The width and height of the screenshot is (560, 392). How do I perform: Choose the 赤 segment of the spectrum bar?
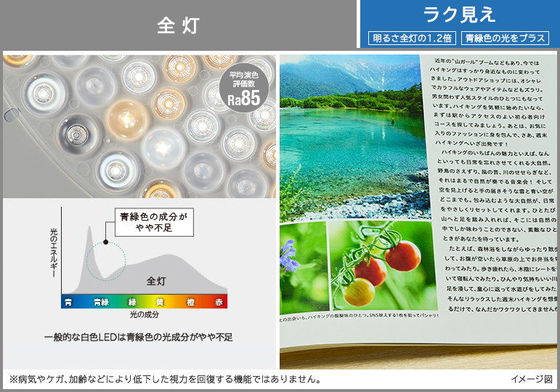tap(219, 301)
